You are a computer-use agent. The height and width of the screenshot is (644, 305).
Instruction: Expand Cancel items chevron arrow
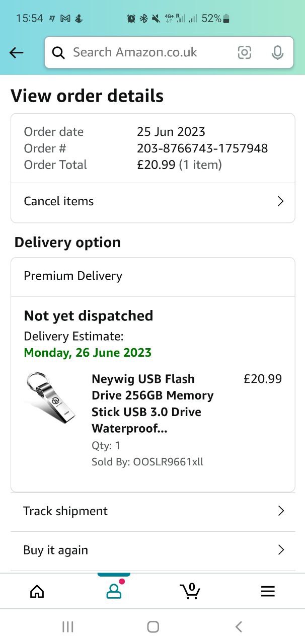coord(280,201)
